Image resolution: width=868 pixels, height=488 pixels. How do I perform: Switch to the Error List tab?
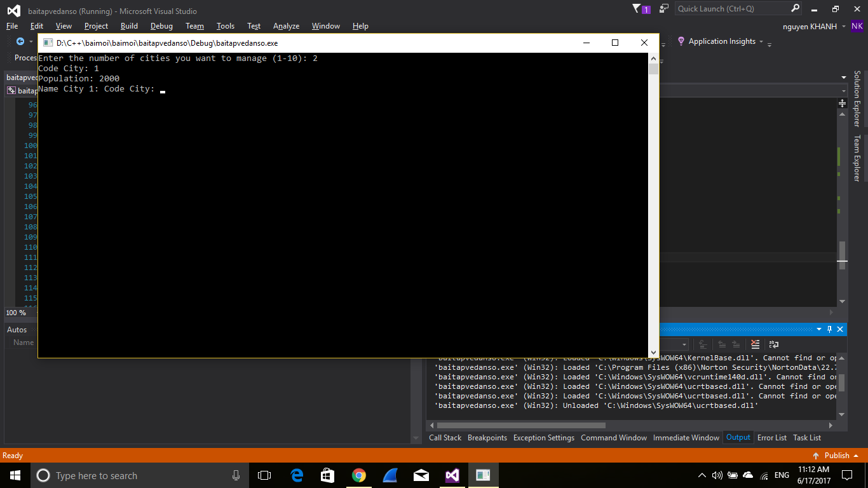click(x=771, y=438)
